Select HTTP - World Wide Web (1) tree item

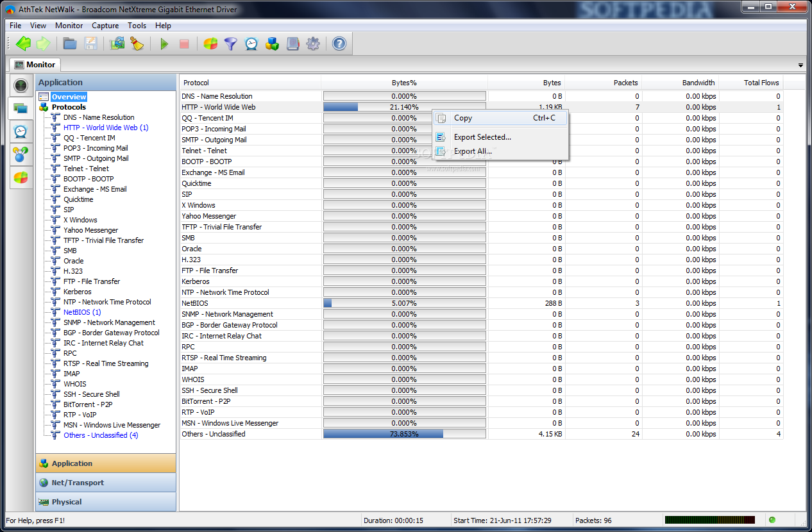click(x=106, y=128)
